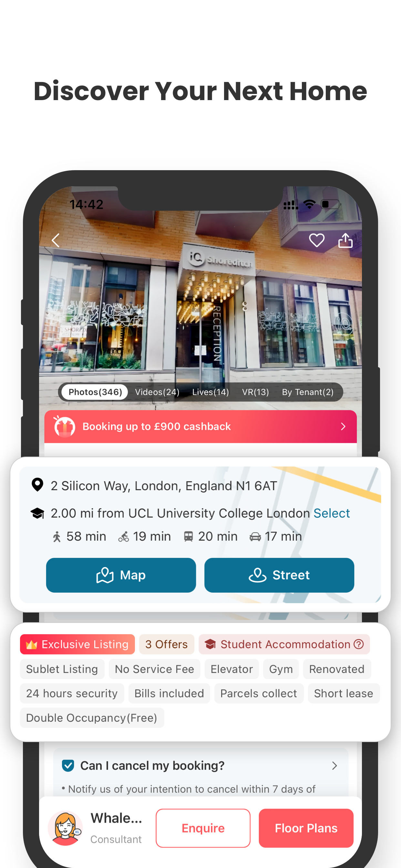Expand the cancel booking question arrow
The height and width of the screenshot is (868, 401).
coord(334,766)
